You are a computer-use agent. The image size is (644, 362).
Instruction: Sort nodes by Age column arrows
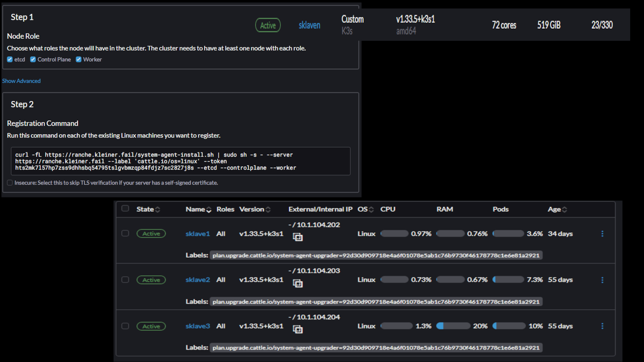pyautogui.click(x=565, y=209)
